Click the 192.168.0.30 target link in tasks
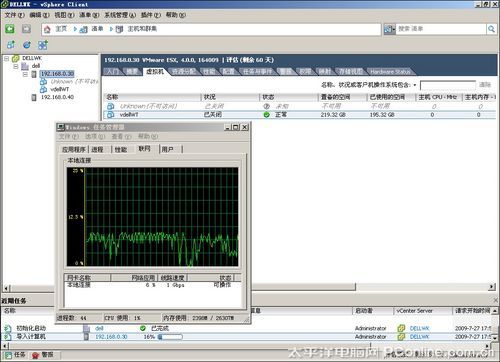This screenshot has height=362, width=500. pyautogui.click(x=111, y=337)
